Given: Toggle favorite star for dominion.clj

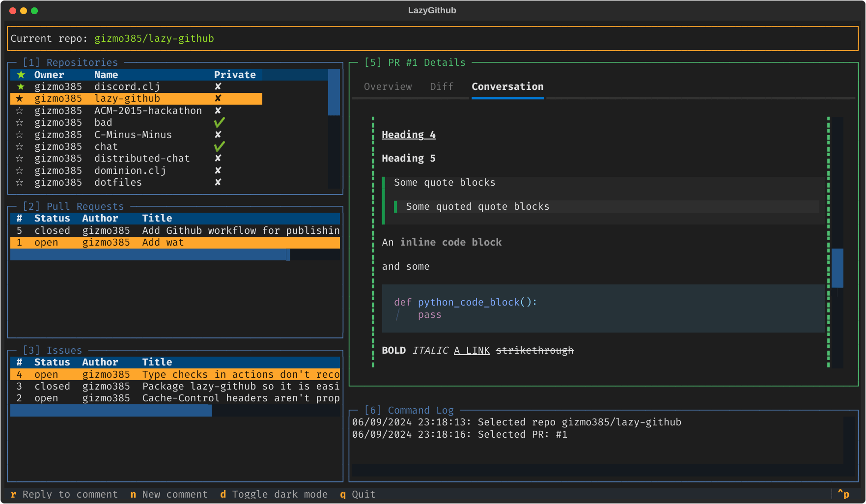Looking at the screenshot, I should coord(19,170).
